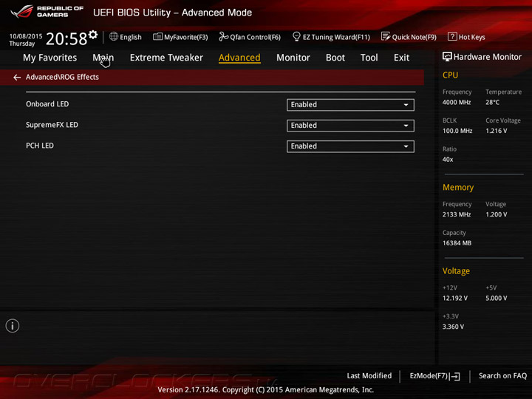
Task: Click the Hardware Monitor display icon
Action: 447,57
